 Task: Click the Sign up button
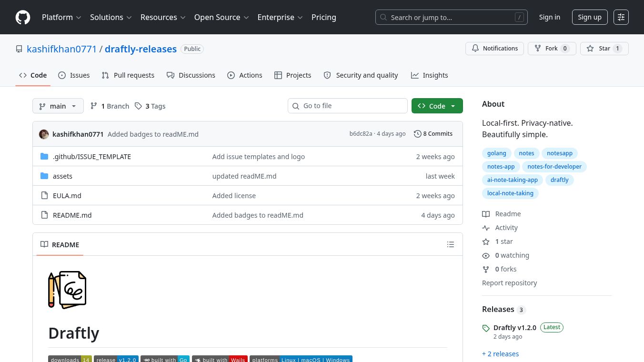pyautogui.click(x=590, y=17)
